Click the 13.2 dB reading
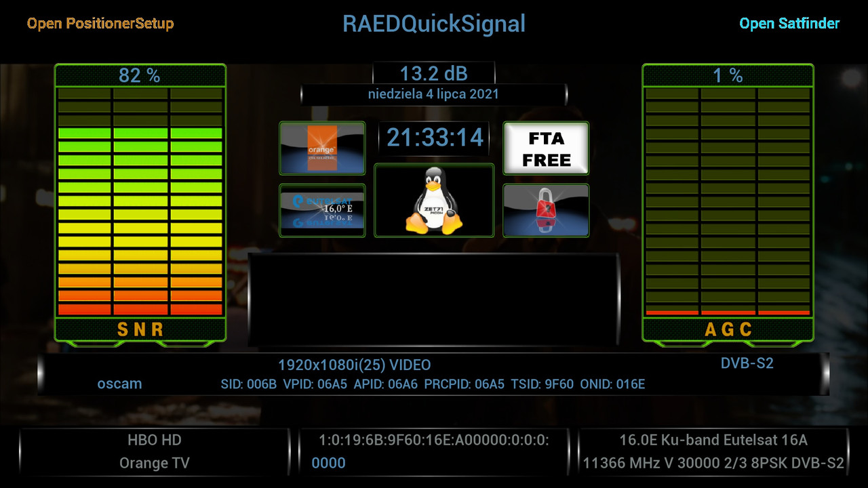The height and width of the screenshot is (488, 868). 434,73
